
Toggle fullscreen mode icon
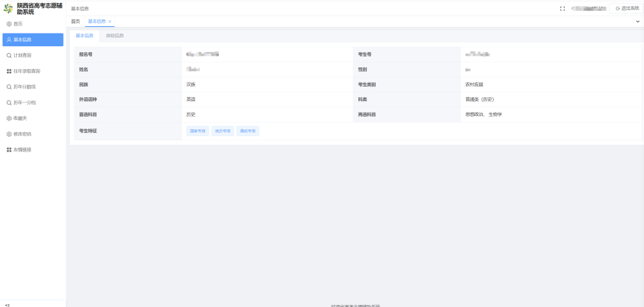coord(562,9)
